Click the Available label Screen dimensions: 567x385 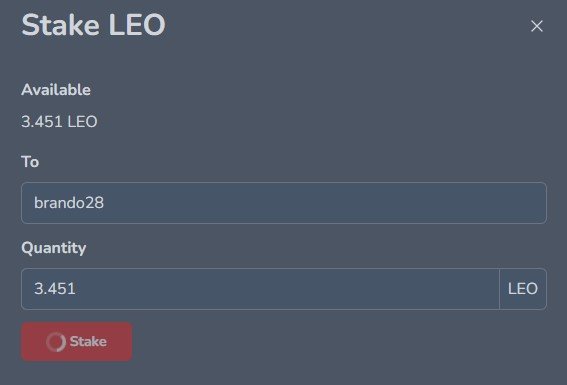click(56, 90)
